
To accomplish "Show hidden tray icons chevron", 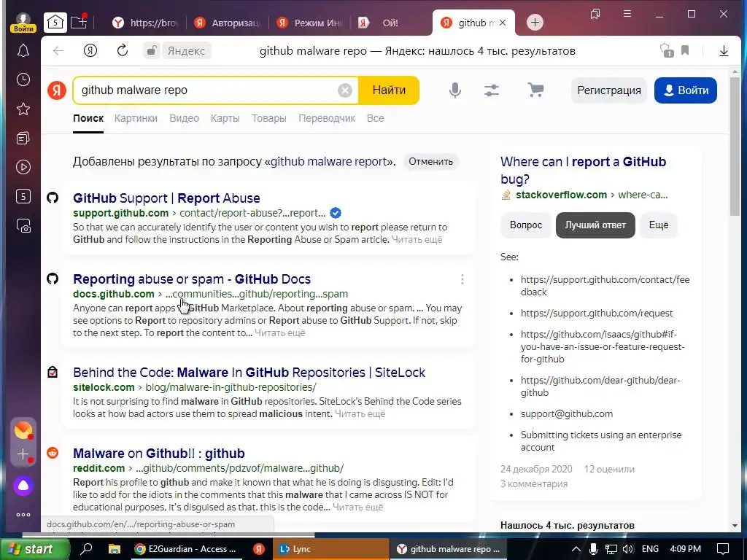I will click(576, 549).
